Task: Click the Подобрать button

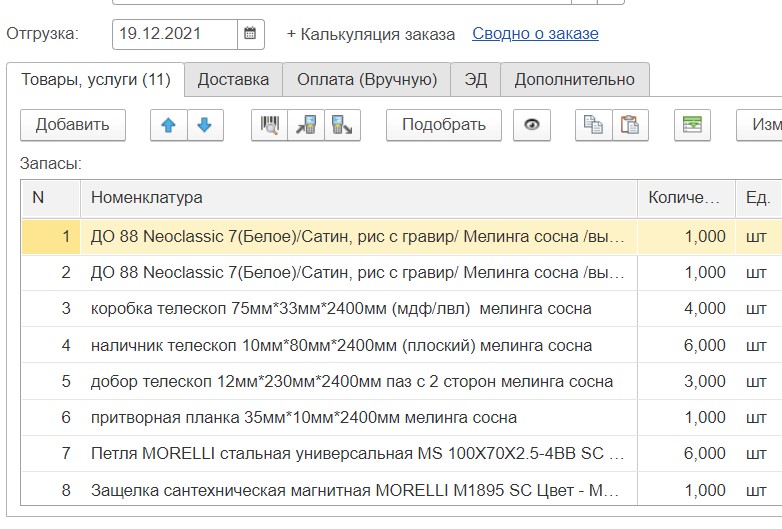Action: [x=444, y=125]
